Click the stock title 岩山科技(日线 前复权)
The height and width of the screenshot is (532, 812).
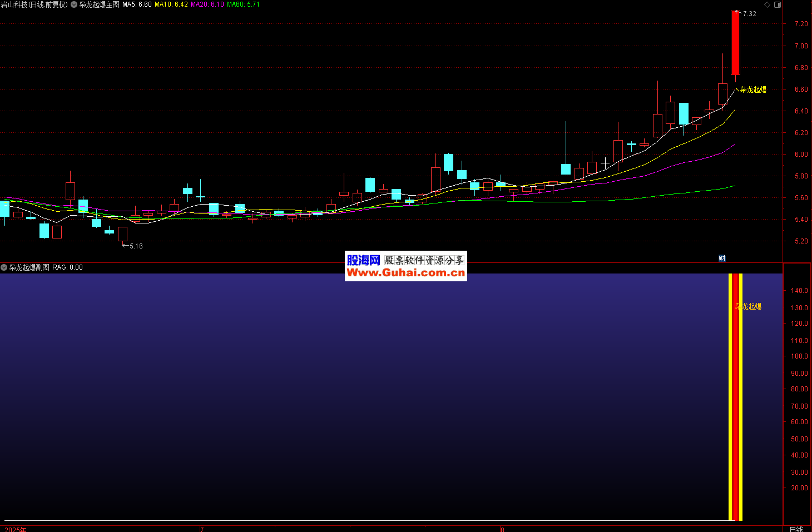[x=34, y=4]
